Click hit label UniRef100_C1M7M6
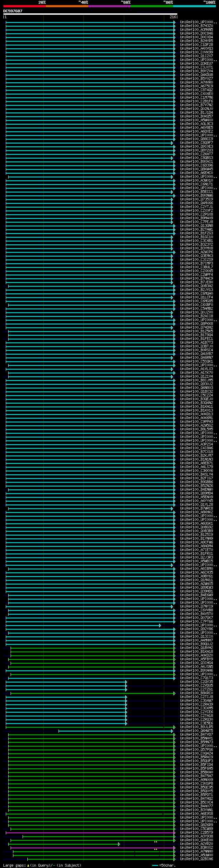The image size is (219, 868). pos(196,97)
